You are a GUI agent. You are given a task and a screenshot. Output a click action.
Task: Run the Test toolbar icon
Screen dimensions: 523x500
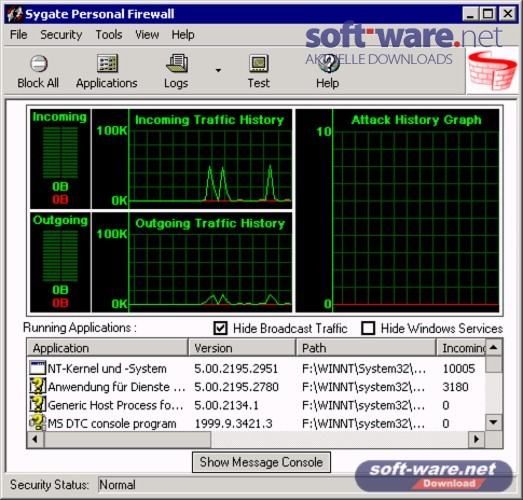[259, 63]
